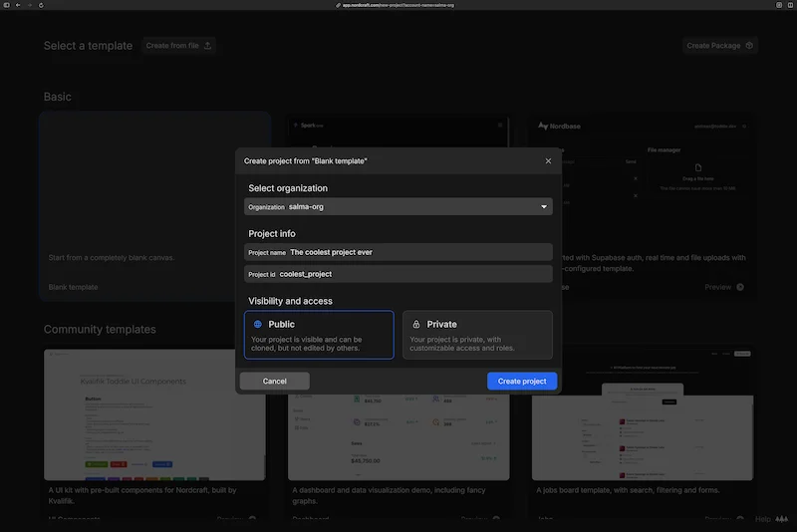Image resolution: width=797 pixels, height=532 pixels.
Task: Open the jobs board template thumbnail
Action: point(643,414)
